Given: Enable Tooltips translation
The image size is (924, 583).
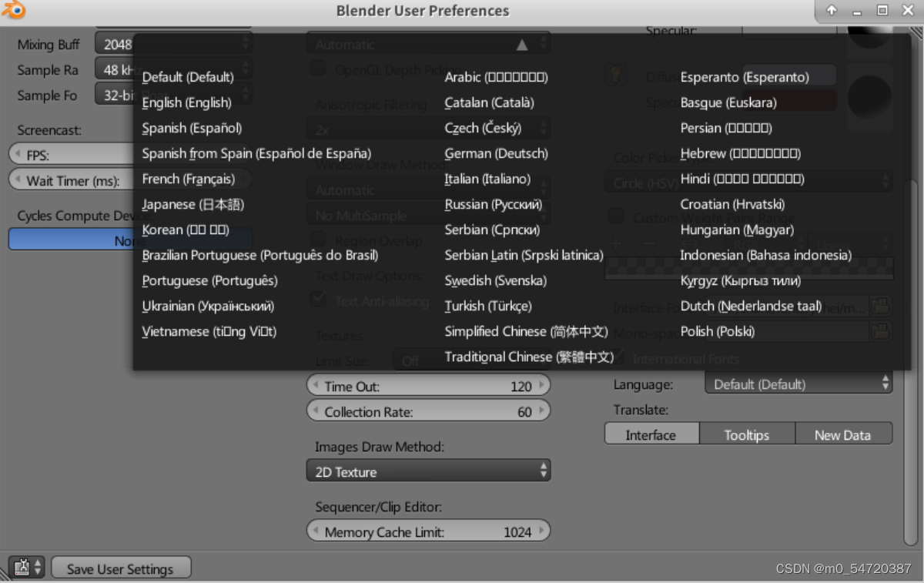Looking at the screenshot, I should pos(747,434).
